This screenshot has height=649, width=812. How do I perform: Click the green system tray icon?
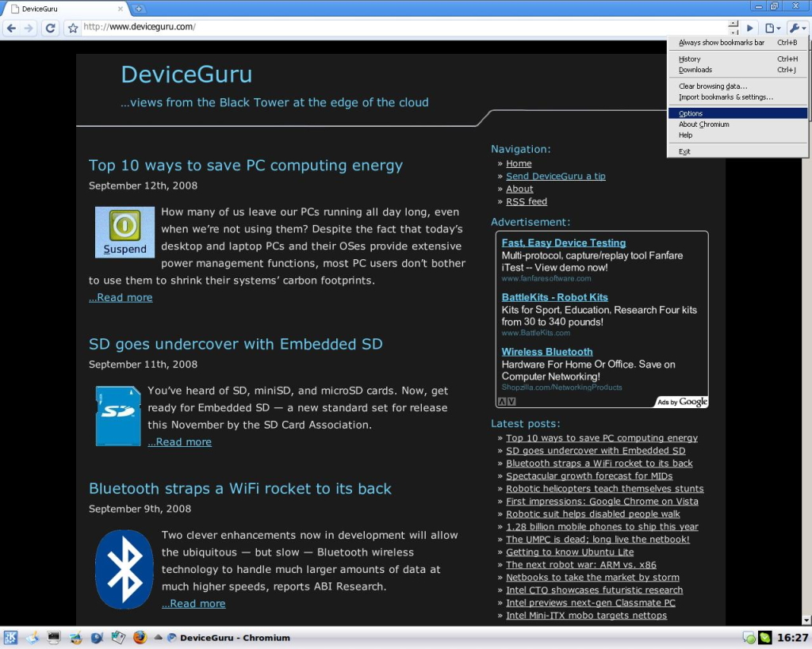[x=765, y=638]
